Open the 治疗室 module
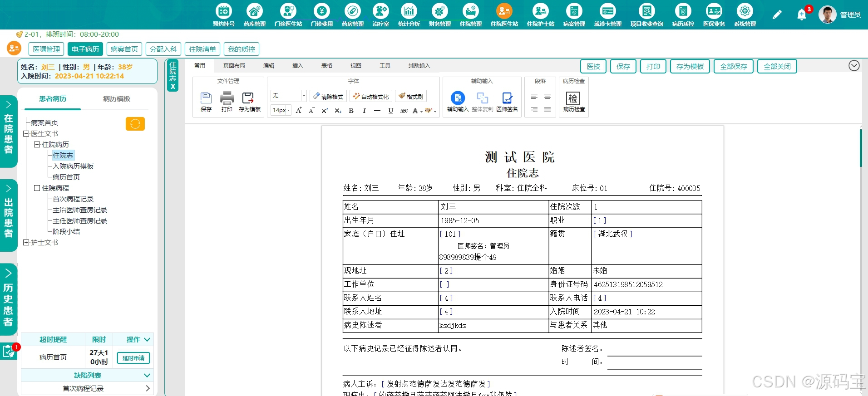Viewport: 868px width, 396px height. tap(380, 15)
